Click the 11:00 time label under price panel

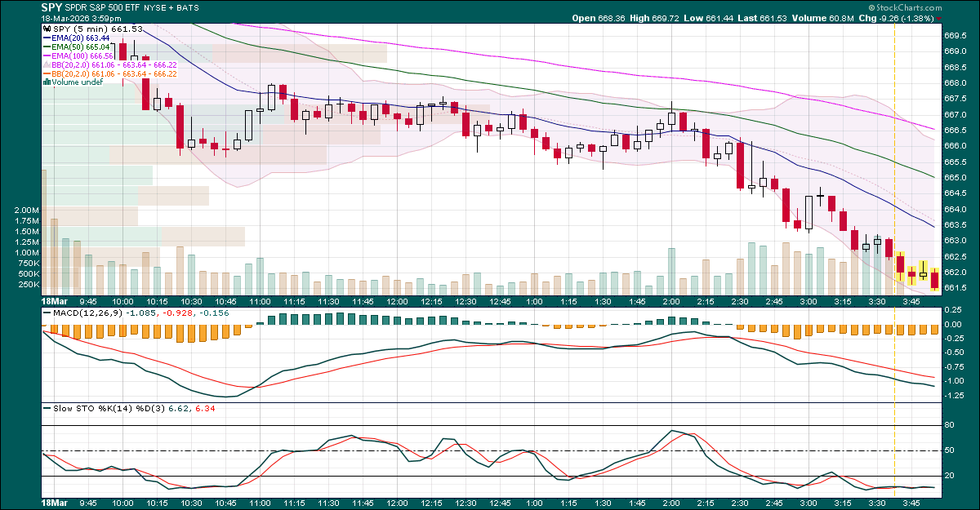click(261, 301)
